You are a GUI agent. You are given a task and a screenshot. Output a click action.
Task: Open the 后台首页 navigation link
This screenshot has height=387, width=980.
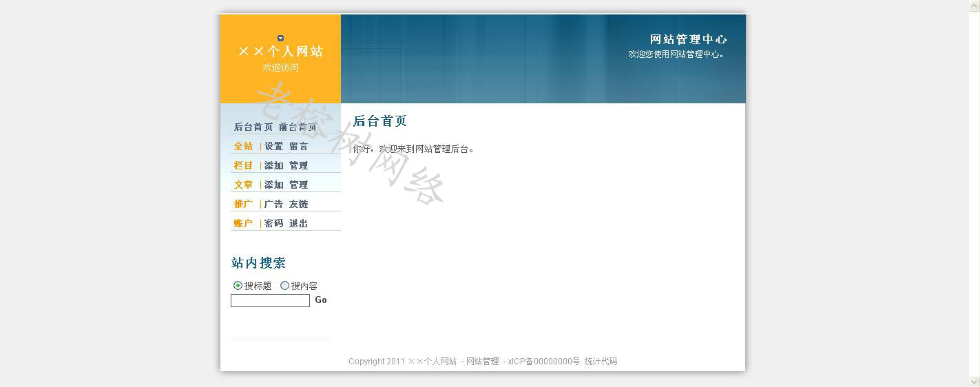253,127
